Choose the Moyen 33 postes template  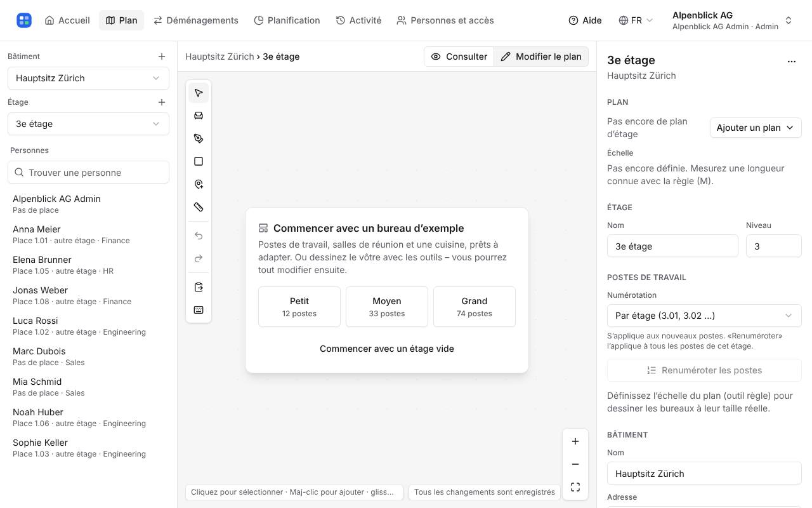[x=387, y=307]
